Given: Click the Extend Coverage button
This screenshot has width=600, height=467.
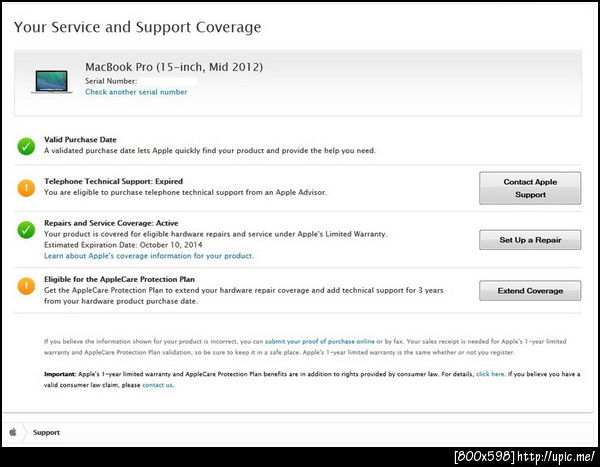Looking at the screenshot, I should click(530, 291).
